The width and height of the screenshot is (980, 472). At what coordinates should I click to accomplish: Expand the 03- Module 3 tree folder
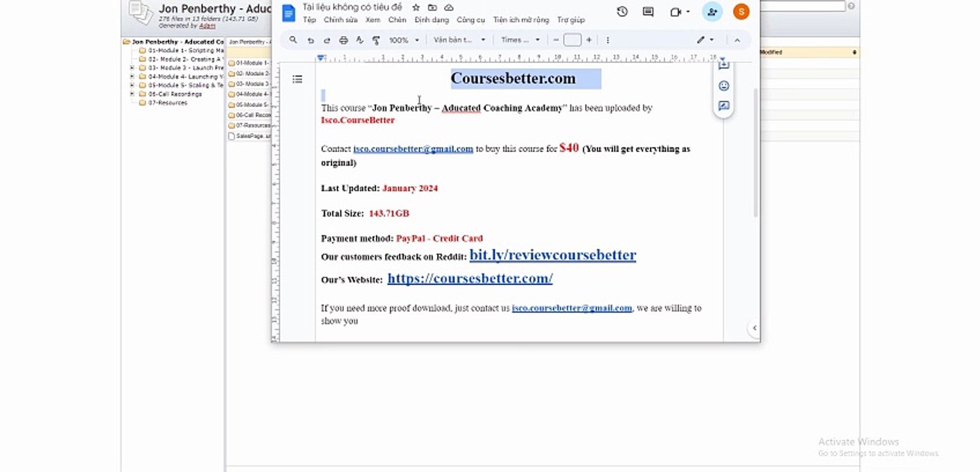(x=132, y=68)
